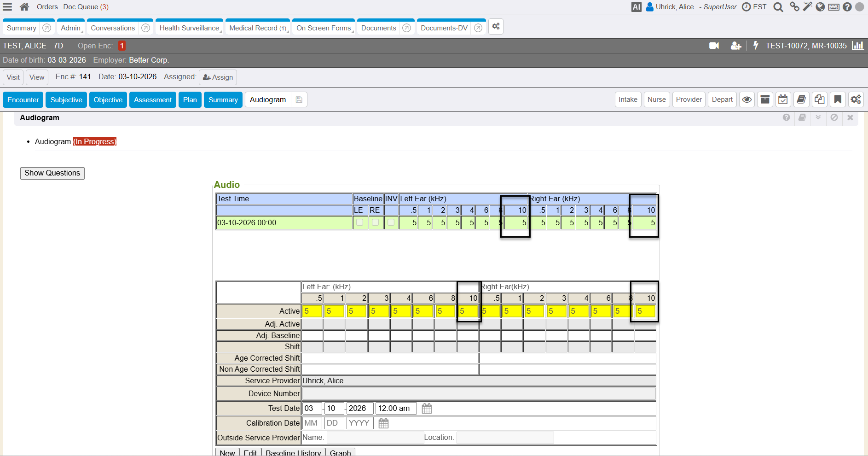Check the INV checkbox in test row
This screenshot has width=868, height=456.
tap(391, 222)
